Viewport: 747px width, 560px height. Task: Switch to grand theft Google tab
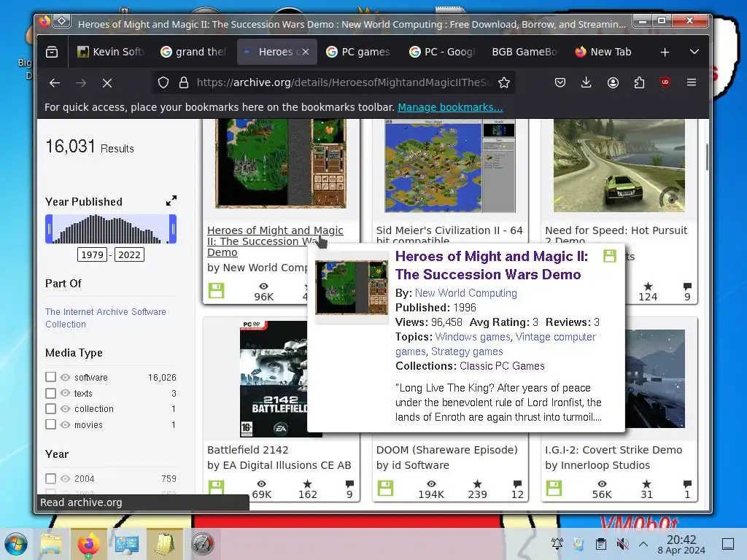pyautogui.click(x=194, y=52)
